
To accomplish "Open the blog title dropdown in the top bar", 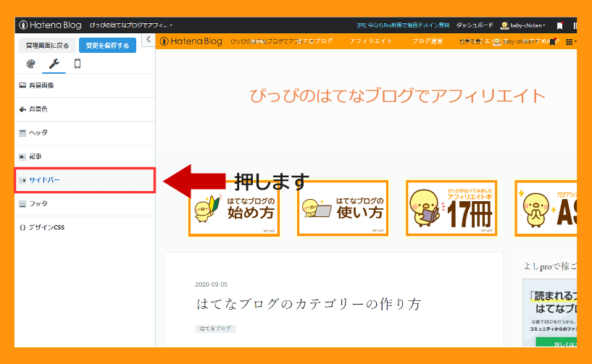I will click(130, 25).
